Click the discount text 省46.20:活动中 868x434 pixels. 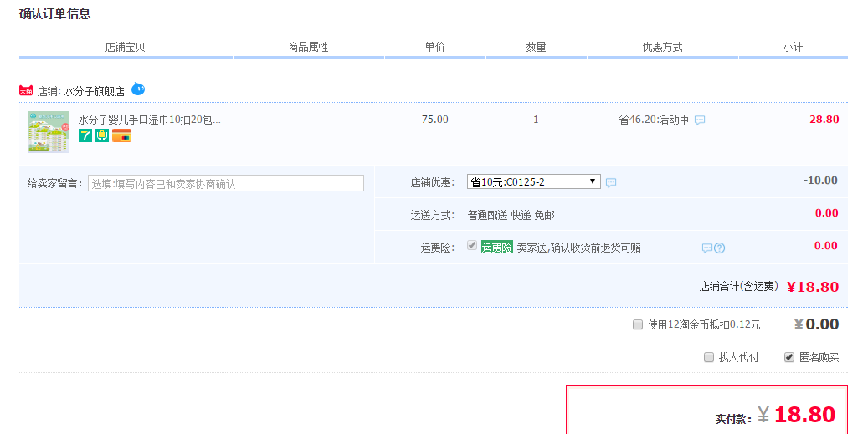(x=654, y=120)
